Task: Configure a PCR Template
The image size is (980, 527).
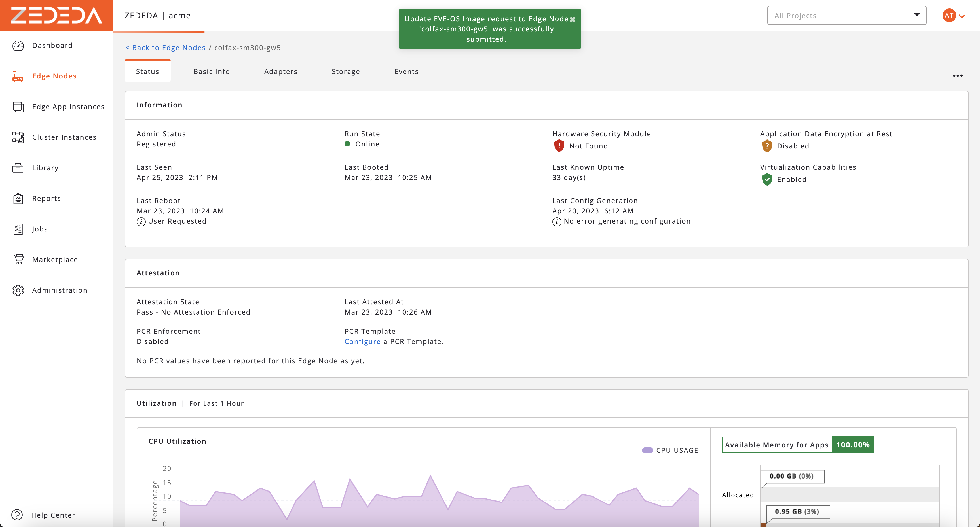Action: [x=362, y=341]
